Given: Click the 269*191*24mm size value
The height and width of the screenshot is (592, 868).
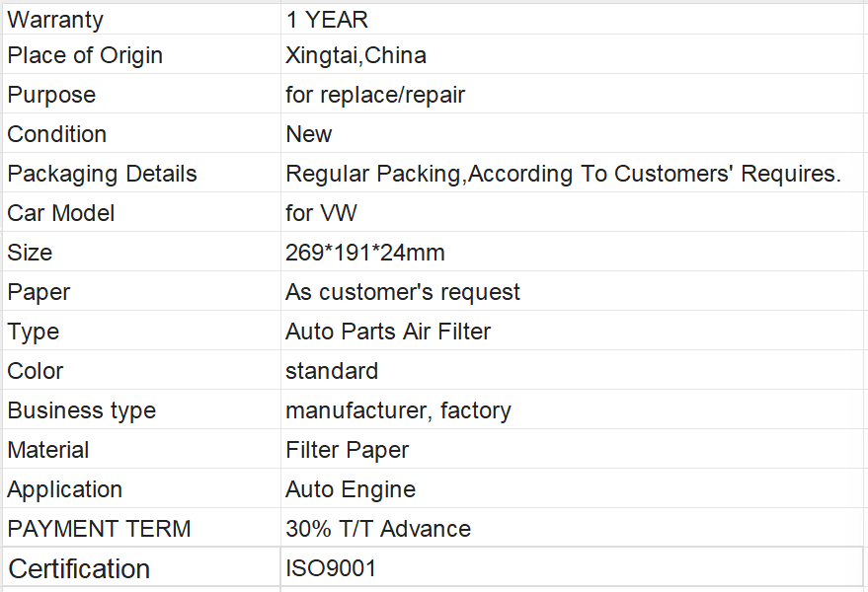Looking at the screenshot, I should point(364,253).
